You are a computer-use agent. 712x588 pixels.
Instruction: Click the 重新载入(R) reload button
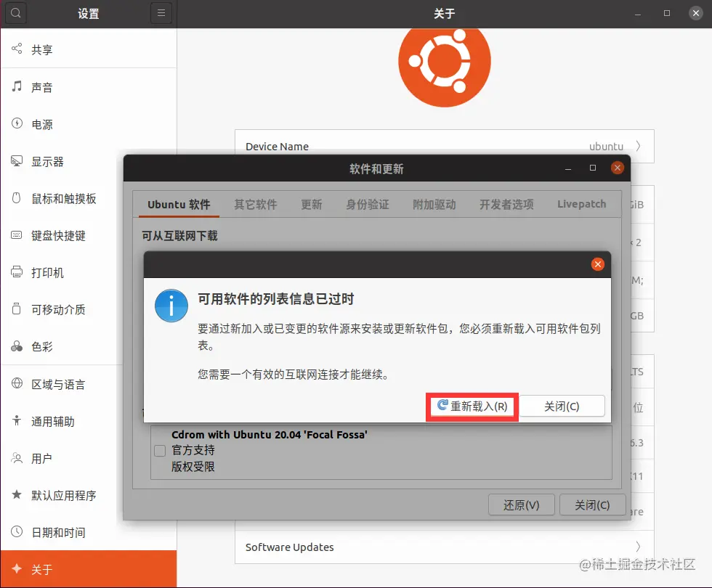click(472, 406)
